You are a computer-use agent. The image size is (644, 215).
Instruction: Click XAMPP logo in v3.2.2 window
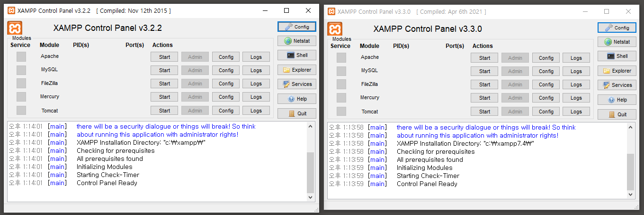[15, 28]
